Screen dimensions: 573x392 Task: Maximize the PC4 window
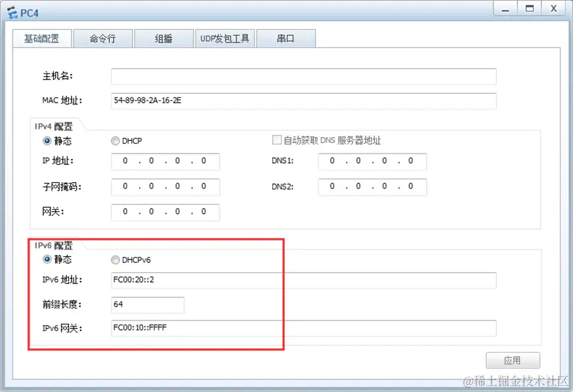pyautogui.click(x=529, y=9)
